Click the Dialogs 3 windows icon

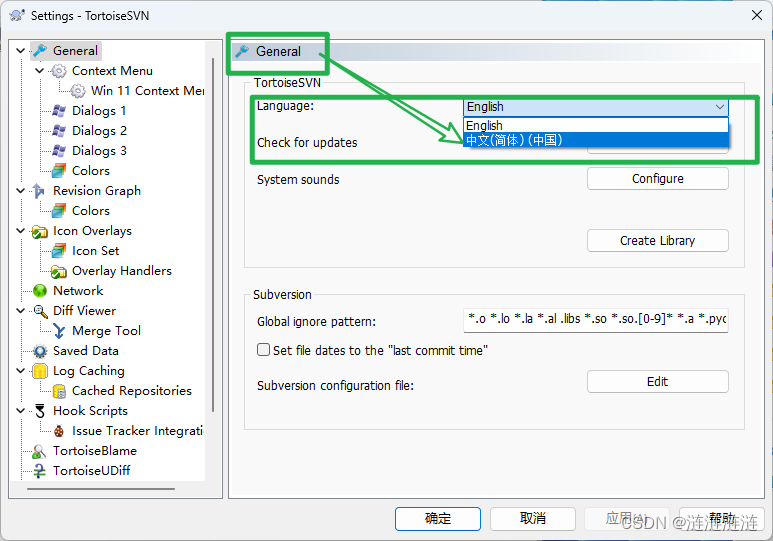(59, 150)
